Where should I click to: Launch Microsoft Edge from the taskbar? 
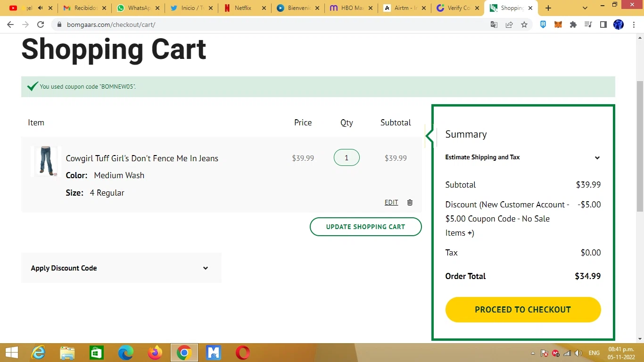125,353
